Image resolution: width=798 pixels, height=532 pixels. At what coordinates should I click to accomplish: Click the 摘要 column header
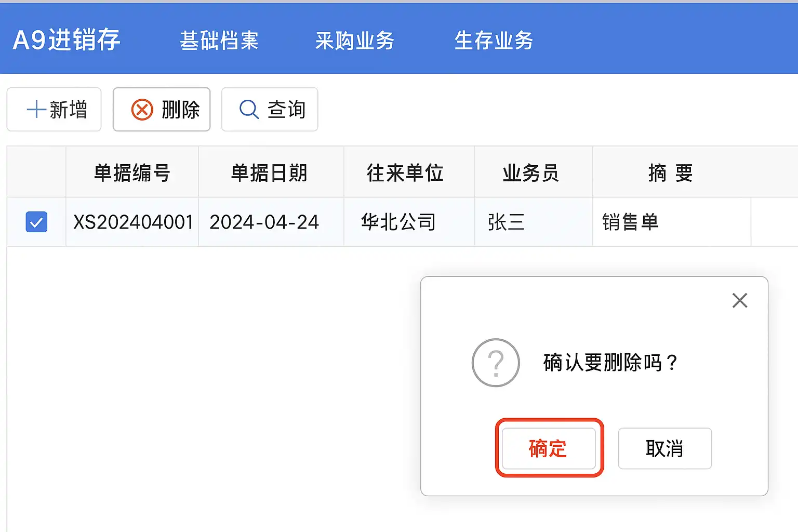(x=670, y=172)
